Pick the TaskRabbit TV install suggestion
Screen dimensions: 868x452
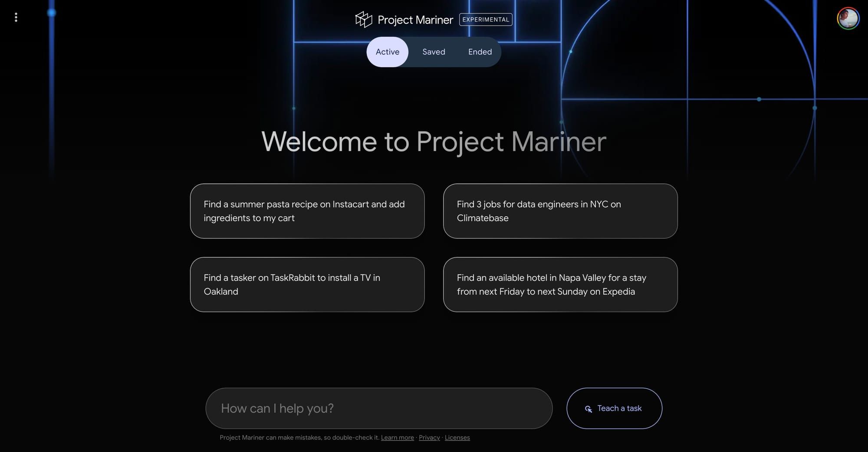click(307, 284)
